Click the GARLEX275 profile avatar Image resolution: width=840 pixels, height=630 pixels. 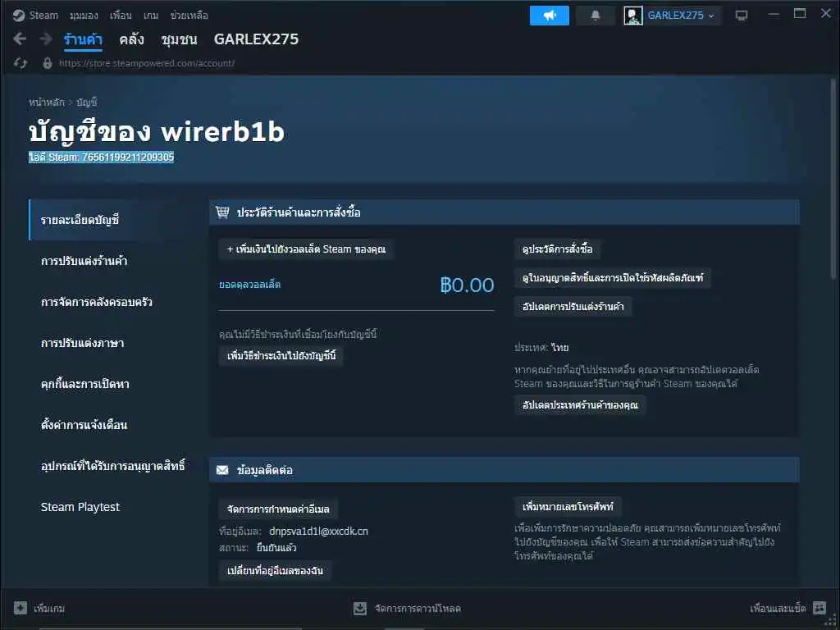tap(633, 16)
